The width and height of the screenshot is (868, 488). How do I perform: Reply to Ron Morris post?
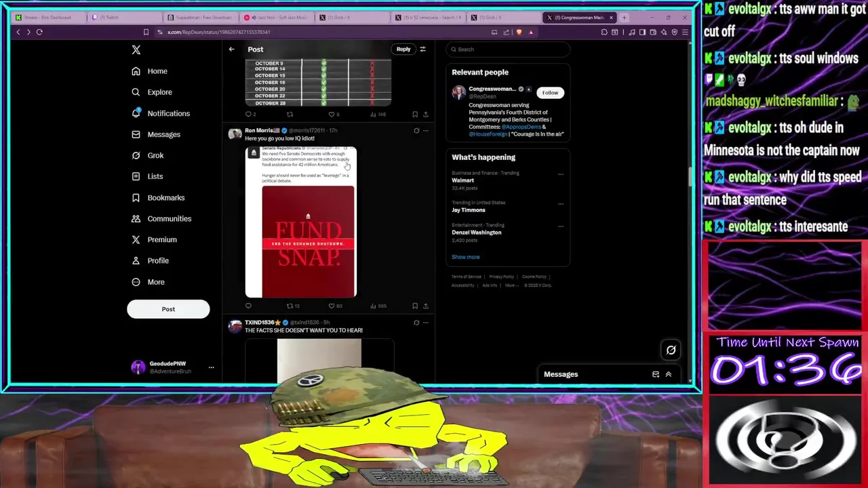click(248, 306)
